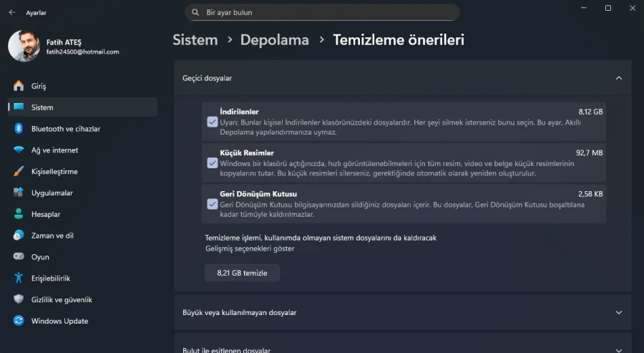Go back to Sistem breadcrumb
644x353 pixels.
[195, 40]
